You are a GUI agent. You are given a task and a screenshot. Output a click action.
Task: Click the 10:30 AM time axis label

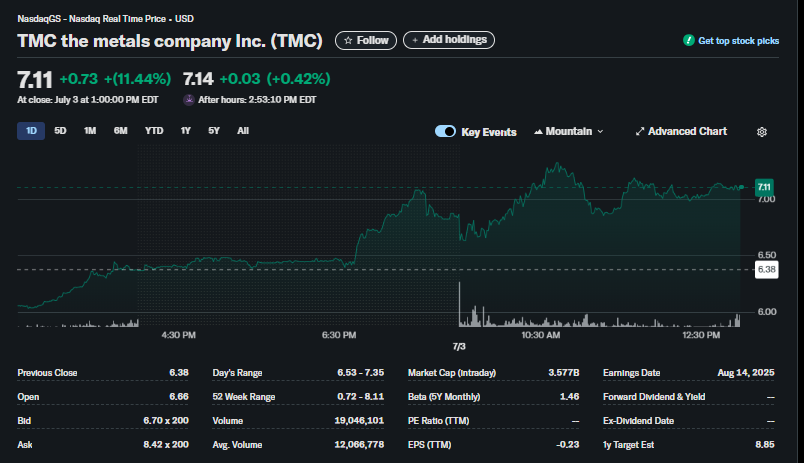[541, 335]
